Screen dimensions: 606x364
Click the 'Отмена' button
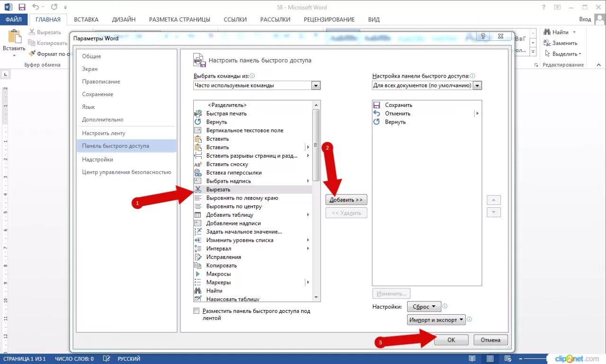[490, 340]
